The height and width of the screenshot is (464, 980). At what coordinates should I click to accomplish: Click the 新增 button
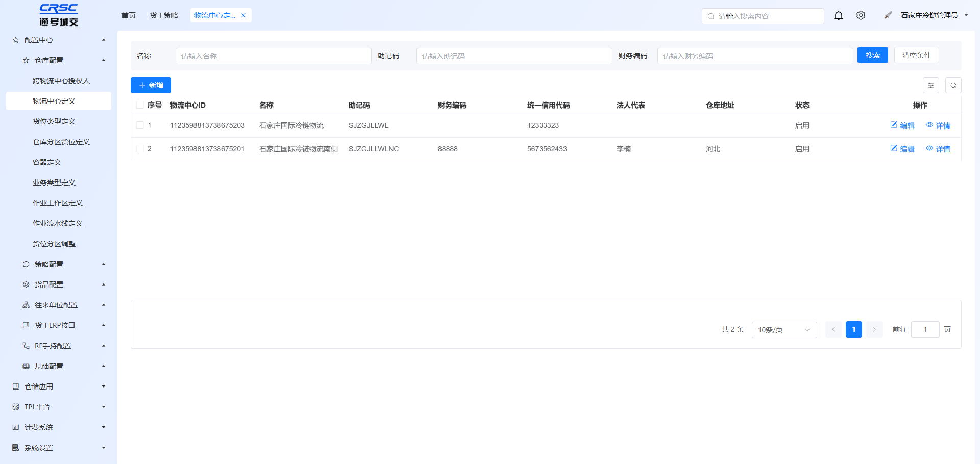[x=151, y=85]
